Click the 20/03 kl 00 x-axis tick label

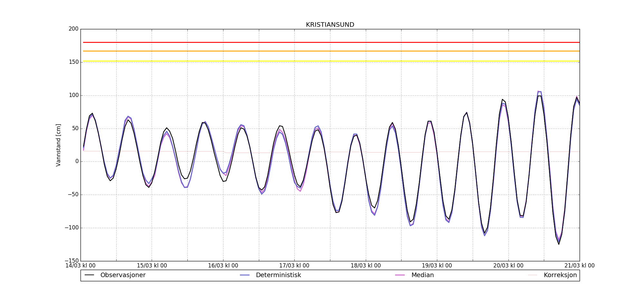(508, 266)
